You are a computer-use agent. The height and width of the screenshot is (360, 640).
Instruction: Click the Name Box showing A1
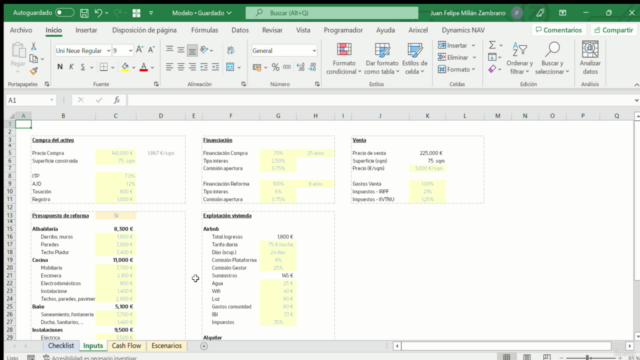tap(31, 100)
